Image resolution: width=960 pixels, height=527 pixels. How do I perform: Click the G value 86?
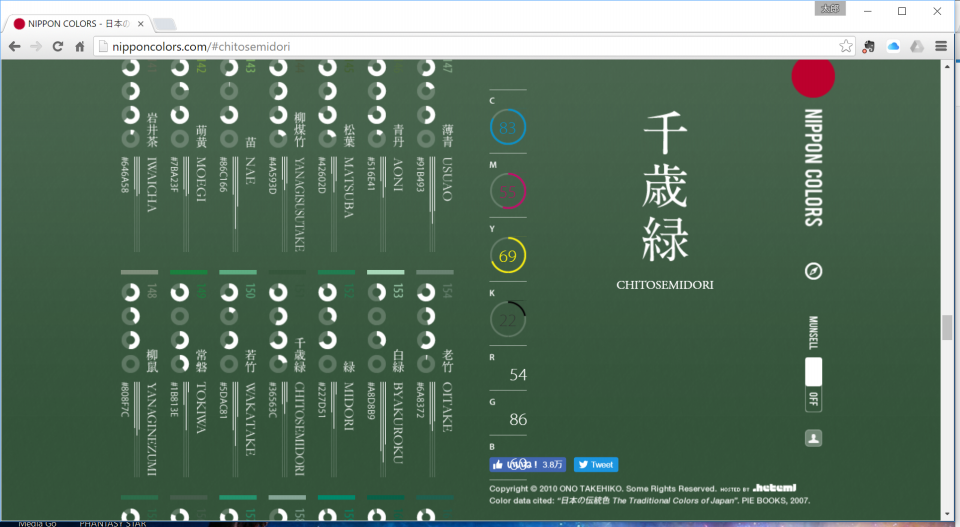[x=518, y=419]
